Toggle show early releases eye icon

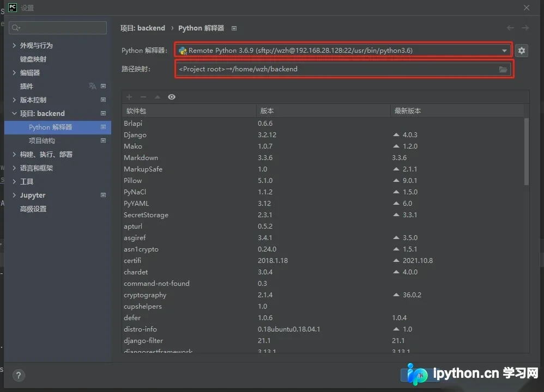(172, 97)
